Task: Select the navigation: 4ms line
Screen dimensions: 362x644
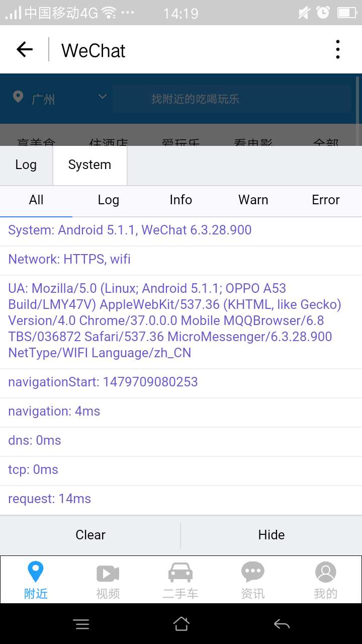Action: click(x=181, y=412)
